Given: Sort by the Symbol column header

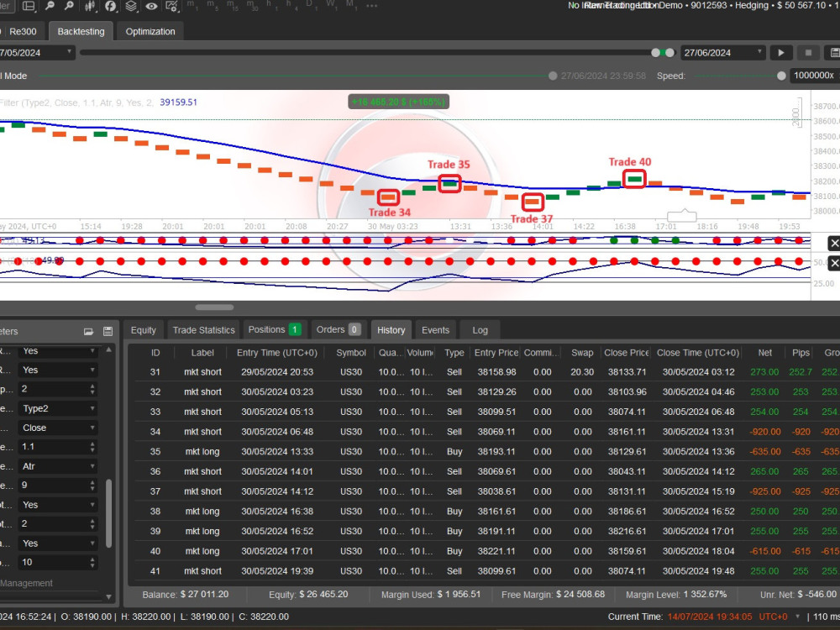Looking at the screenshot, I should (x=351, y=353).
